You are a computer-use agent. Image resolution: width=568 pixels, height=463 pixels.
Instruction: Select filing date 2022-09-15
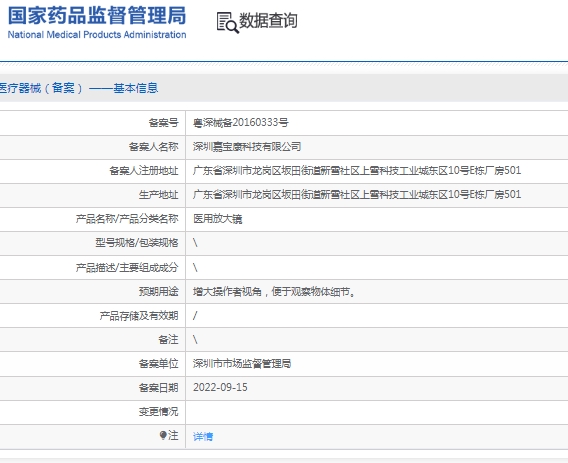click(x=220, y=388)
